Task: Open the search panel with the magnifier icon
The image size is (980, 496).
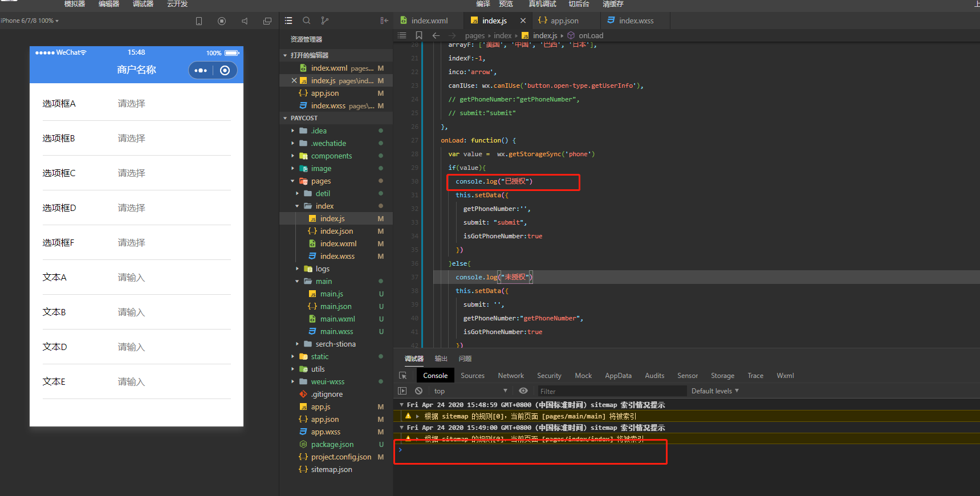Action: click(x=307, y=21)
